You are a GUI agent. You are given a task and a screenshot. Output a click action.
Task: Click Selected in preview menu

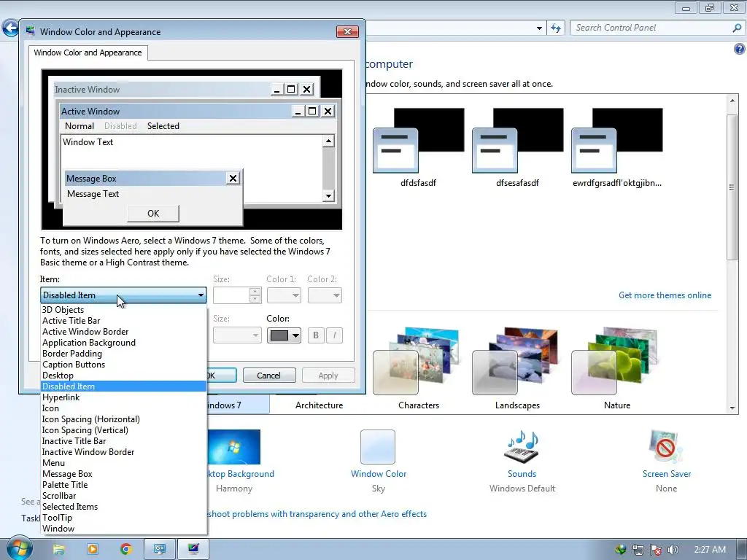163,126
